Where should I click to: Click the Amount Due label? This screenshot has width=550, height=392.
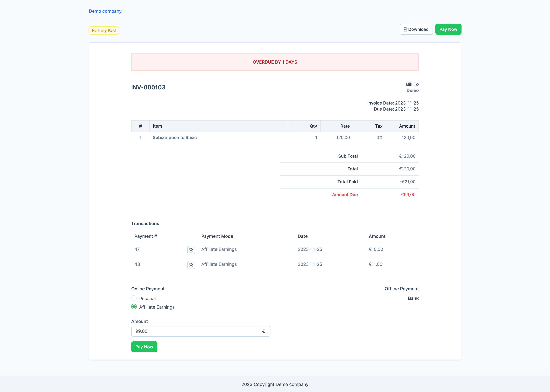point(345,195)
